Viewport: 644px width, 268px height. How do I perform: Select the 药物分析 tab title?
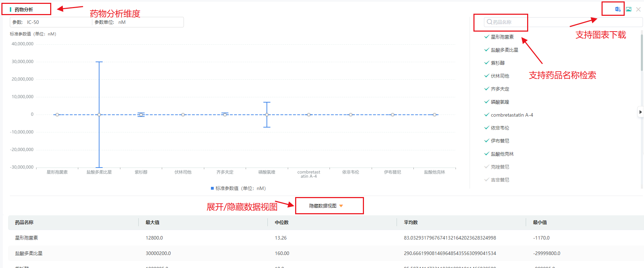[24, 9]
